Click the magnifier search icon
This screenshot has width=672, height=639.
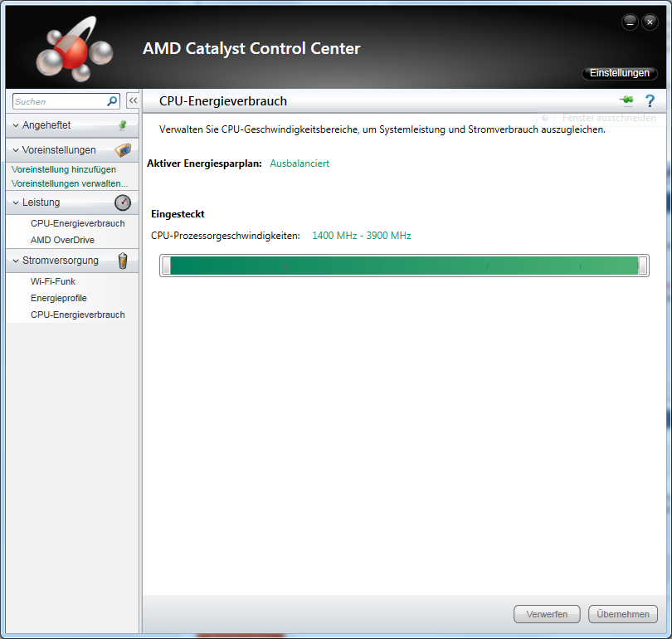pos(112,101)
